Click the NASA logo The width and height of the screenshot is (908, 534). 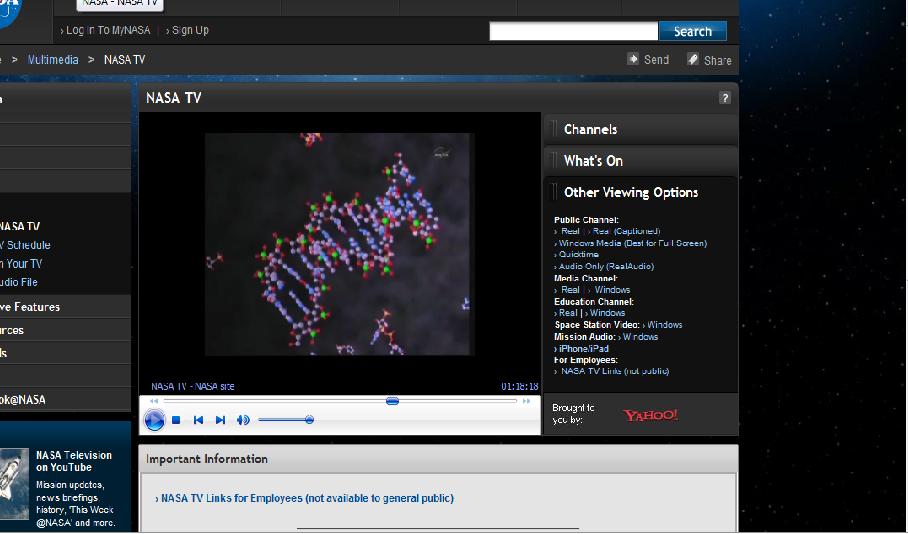tap(9, 13)
